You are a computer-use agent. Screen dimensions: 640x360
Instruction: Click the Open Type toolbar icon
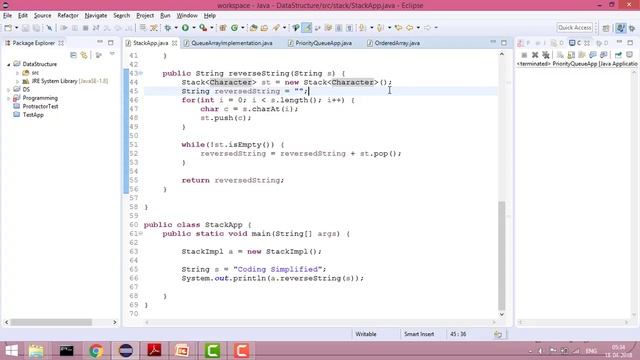point(253,28)
